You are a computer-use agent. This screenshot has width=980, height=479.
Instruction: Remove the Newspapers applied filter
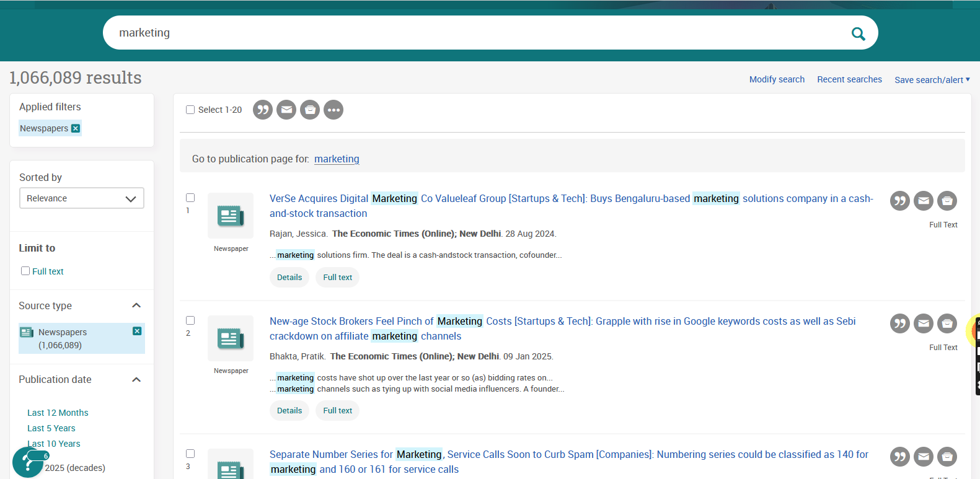[76, 128]
